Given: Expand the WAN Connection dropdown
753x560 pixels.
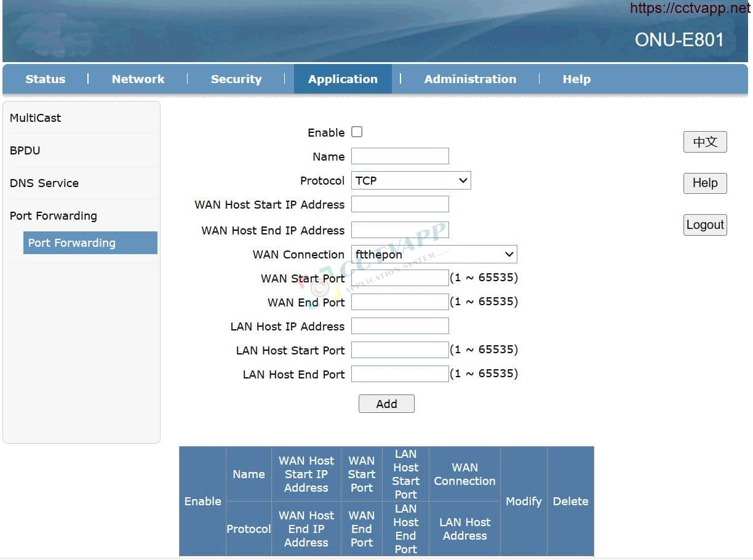Looking at the screenshot, I should pos(434,254).
